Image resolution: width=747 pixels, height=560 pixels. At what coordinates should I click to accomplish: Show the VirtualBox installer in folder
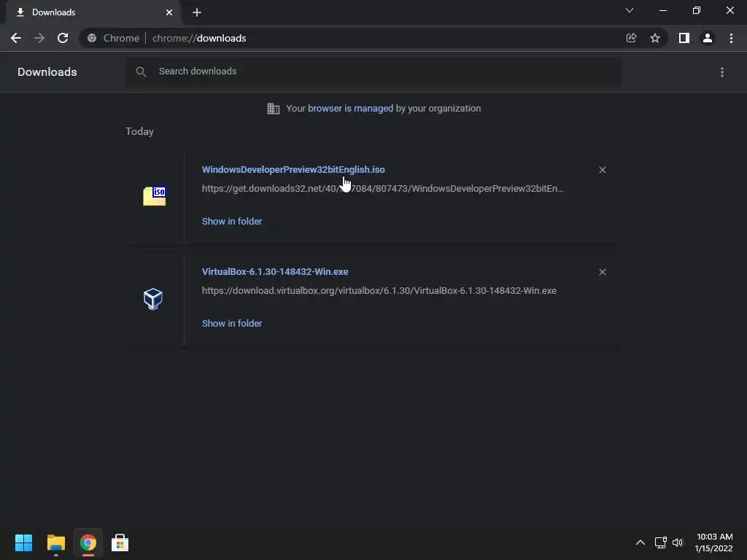pyautogui.click(x=232, y=323)
